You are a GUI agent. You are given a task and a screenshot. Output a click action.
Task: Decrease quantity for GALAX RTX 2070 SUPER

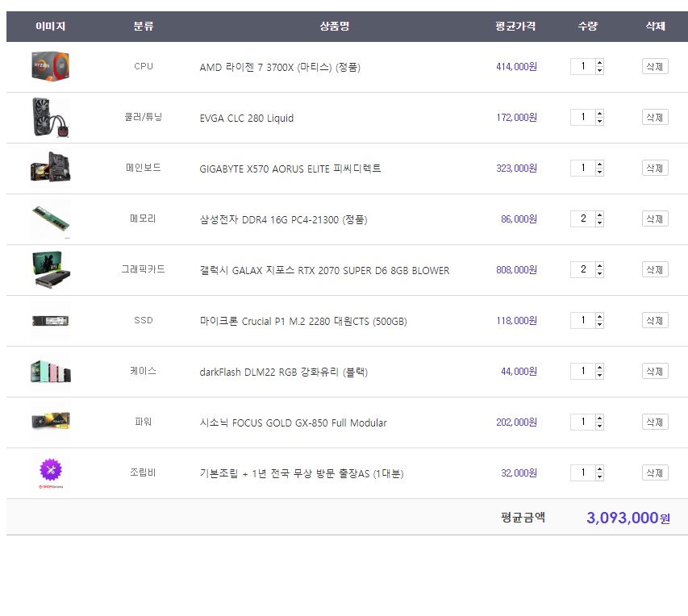599,274
